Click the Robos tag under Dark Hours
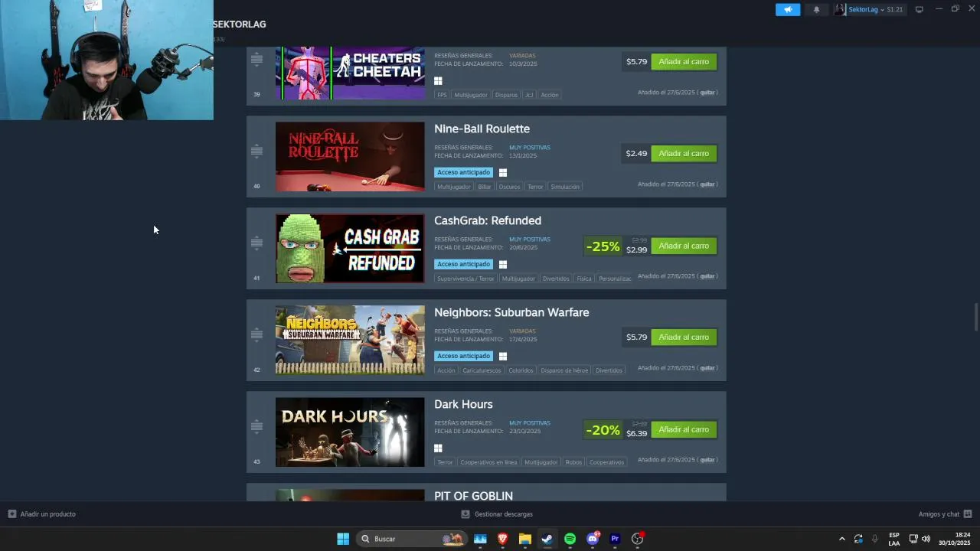The width and height of the screenshot is (980, 551). [573, 462]
